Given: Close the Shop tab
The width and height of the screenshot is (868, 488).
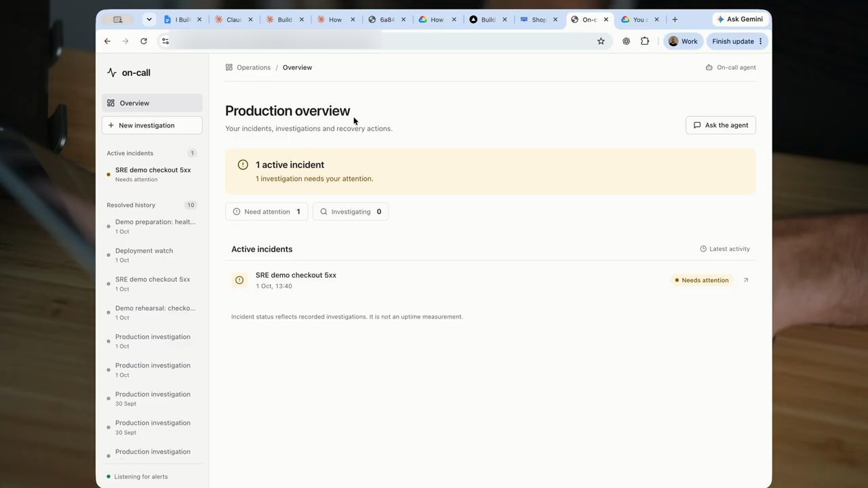Looking at the screenshot, I should tap(555, 20).
